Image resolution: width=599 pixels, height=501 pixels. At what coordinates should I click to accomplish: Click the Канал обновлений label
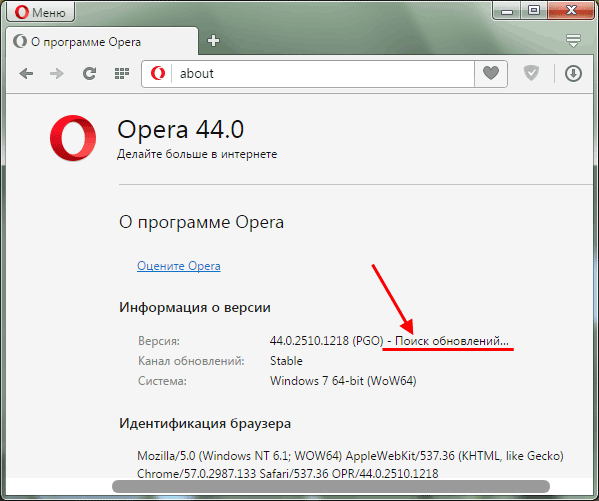coord(191,361)
